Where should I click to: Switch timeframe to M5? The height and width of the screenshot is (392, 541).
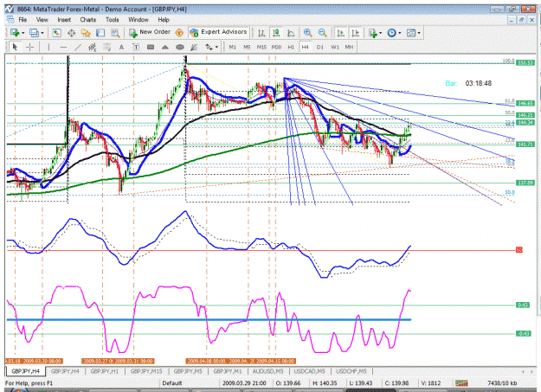tap(247, 47)
